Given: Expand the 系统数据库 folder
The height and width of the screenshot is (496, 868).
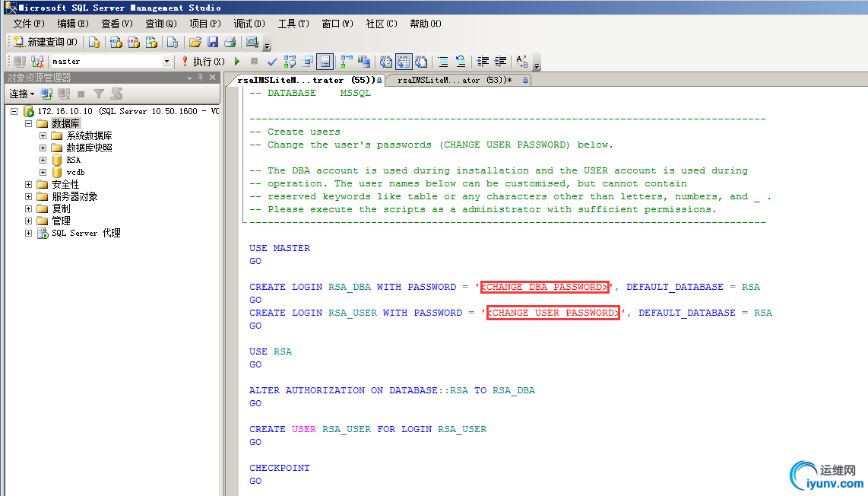Looking at the screenshot, I should [43, 135].
